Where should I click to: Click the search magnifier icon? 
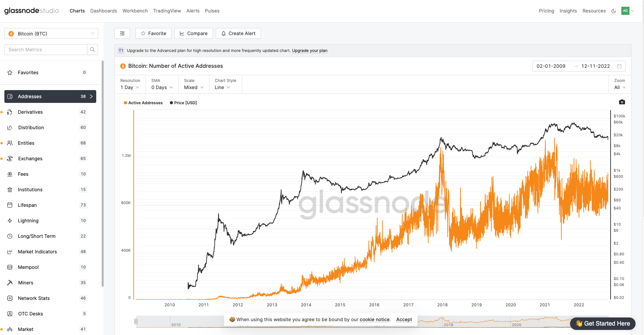(93, 50)
